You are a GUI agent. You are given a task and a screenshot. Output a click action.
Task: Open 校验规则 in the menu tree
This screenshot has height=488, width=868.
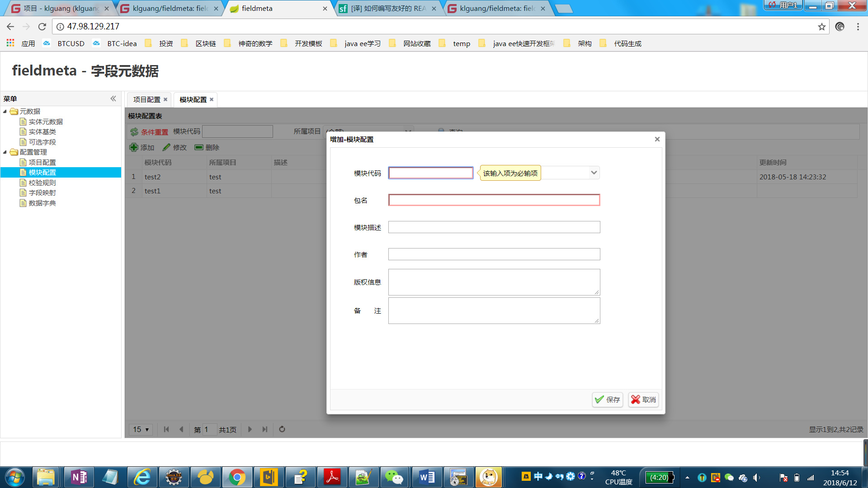[42, 183]
